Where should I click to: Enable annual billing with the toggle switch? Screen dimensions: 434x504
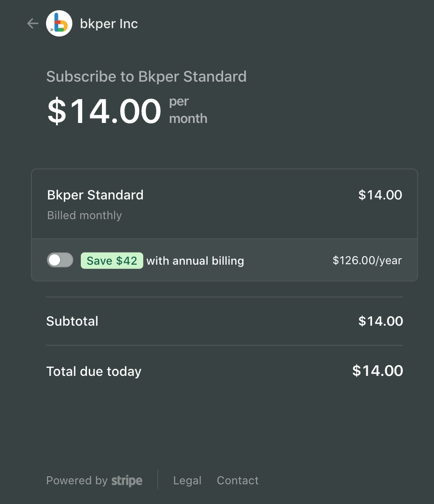pyautogui.click(x=60, y=260)
